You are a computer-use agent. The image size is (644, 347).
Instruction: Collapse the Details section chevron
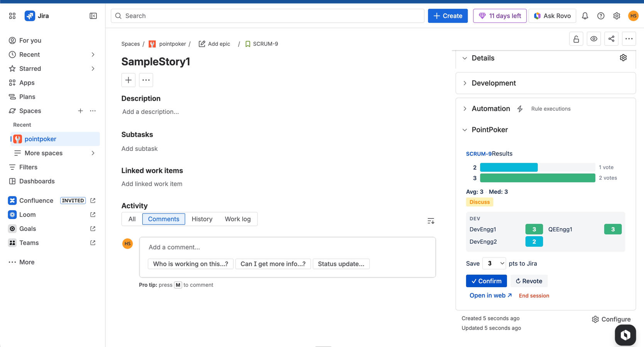click(465, 58)
